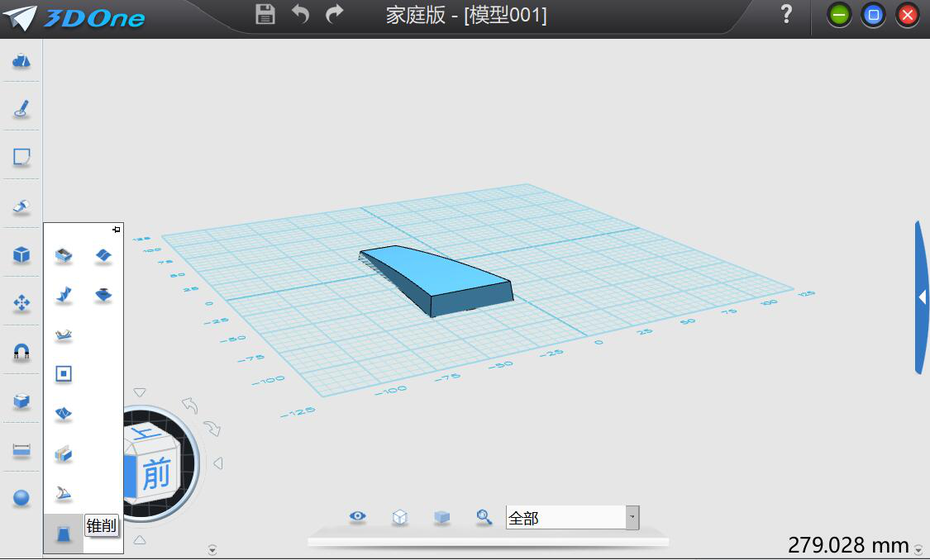Open the move tool with arrows icon
Image resolution: width=930 pixels, height=560 pixels.
(x=21, y=303)
